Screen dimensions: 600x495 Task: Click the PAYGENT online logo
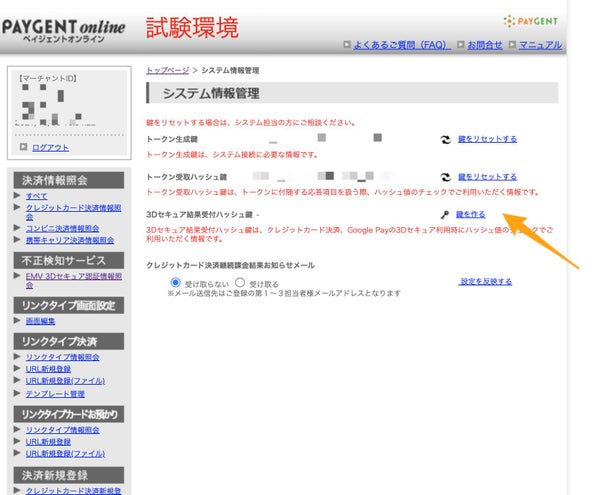[x=64, y=31]
